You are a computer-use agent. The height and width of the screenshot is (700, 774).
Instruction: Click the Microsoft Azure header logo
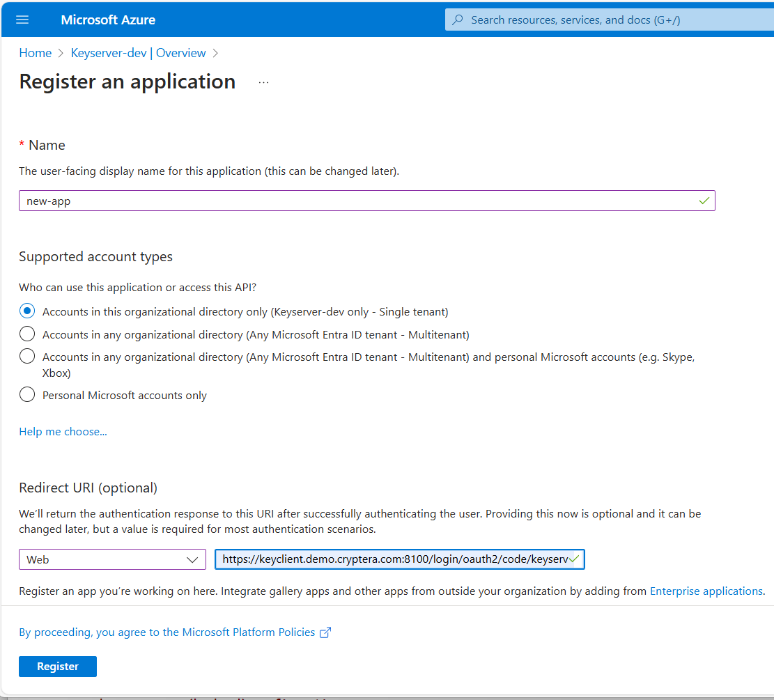point(108,20)
